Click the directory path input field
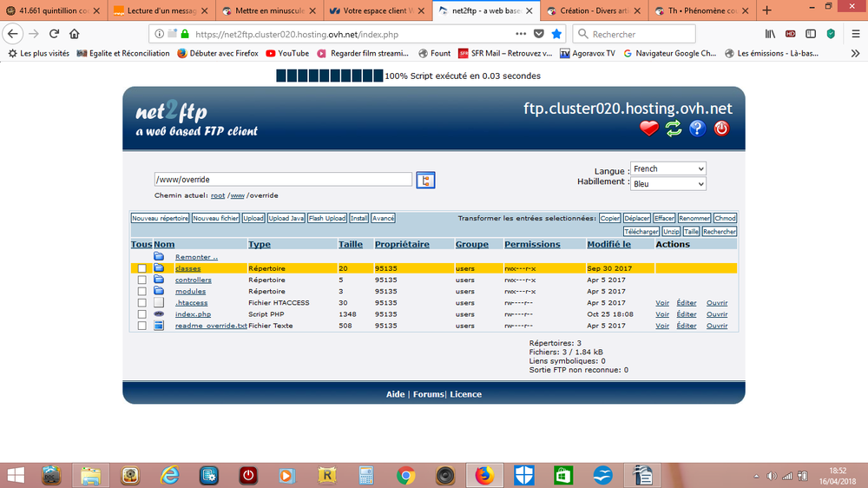This screenshot has width=868, height=488. coord(283,180)
